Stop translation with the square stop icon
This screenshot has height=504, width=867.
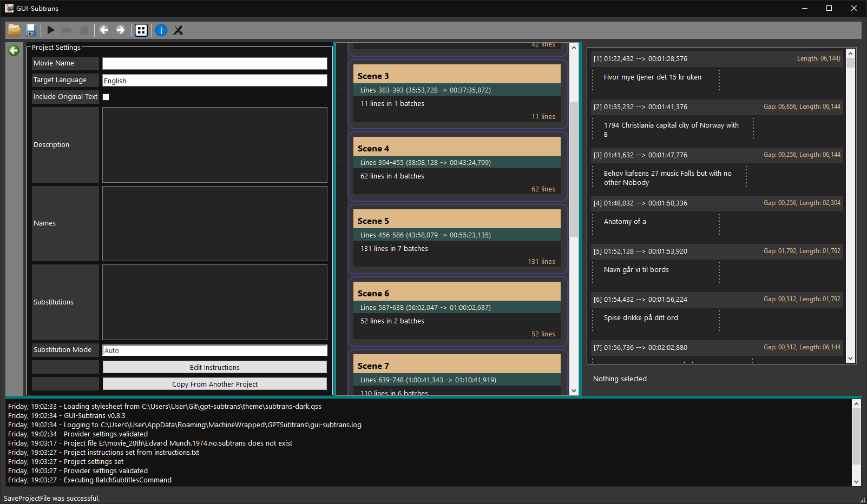[x=84, y=30]
